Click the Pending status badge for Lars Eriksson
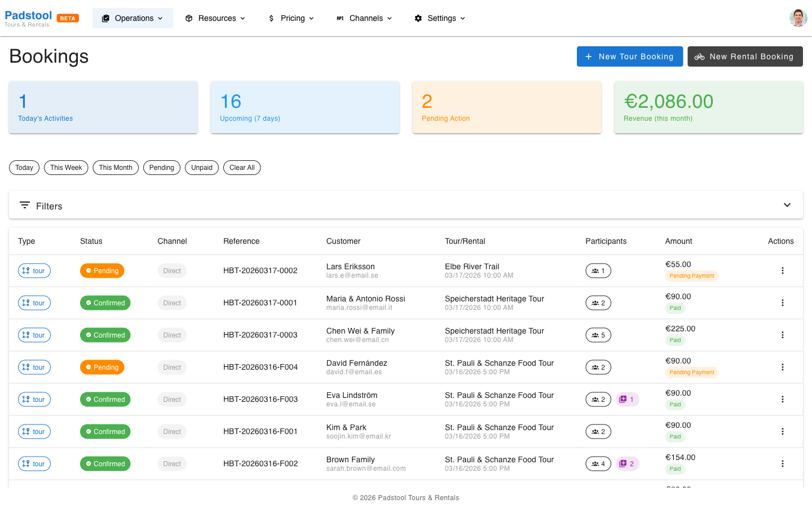 (102, 271)
